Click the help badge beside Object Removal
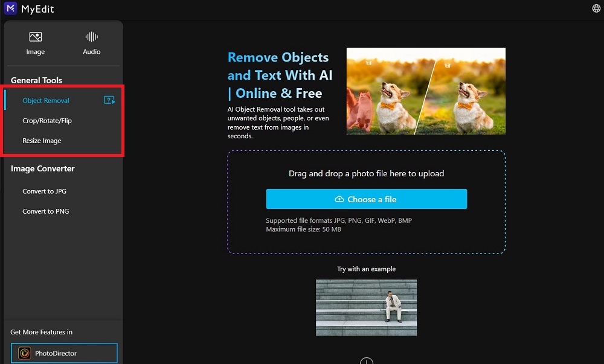Image resolution: width=604 pixels, height=364 pixels. [x=109, y=100]
